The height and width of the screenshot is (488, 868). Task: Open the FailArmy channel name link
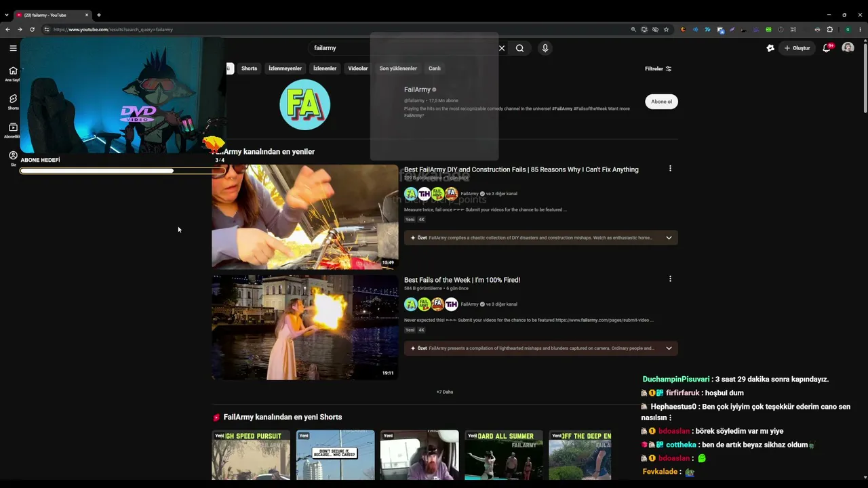pyautogui.click(x=417, y=89)
